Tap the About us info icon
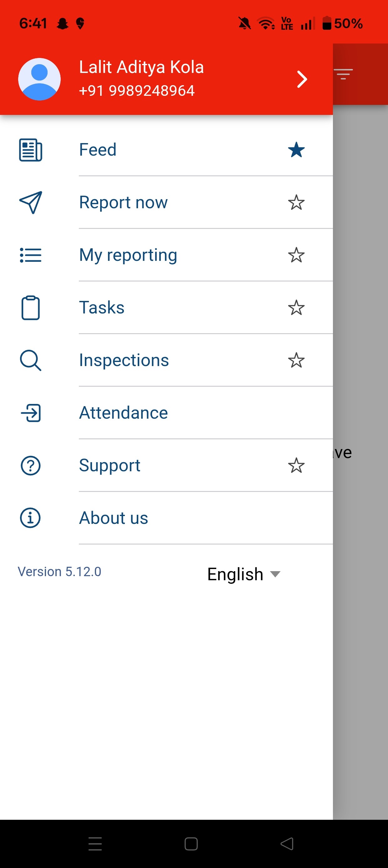The image size is (388, 868). pos(31,518)
